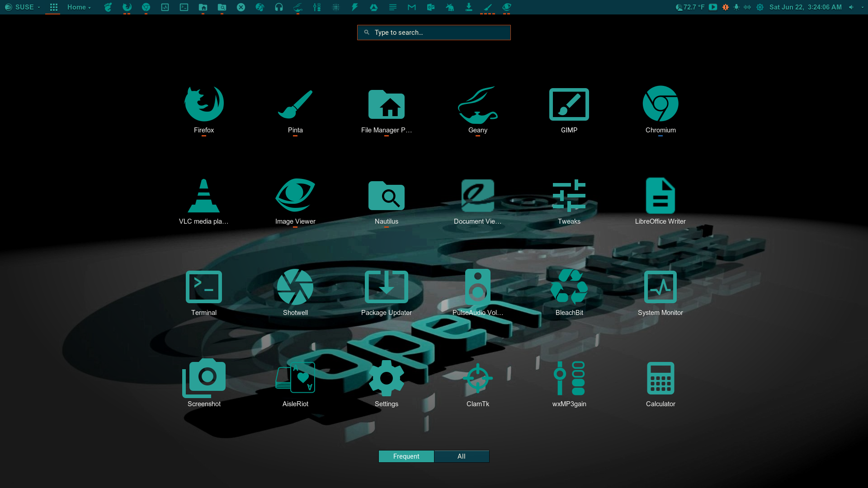The height and width of the screenshot is (488, 868).
Task: Launch the Tweaks app
Action: click(x=569, y=201)
